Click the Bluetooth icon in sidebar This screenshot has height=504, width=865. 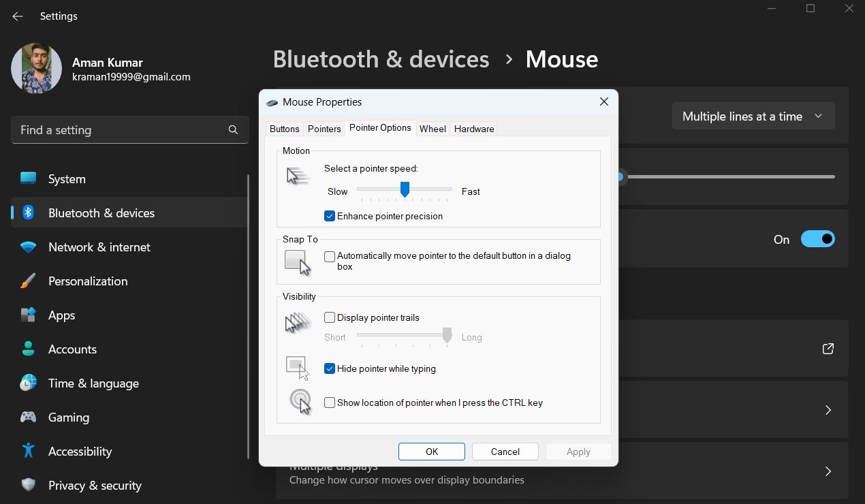[28, 212]
